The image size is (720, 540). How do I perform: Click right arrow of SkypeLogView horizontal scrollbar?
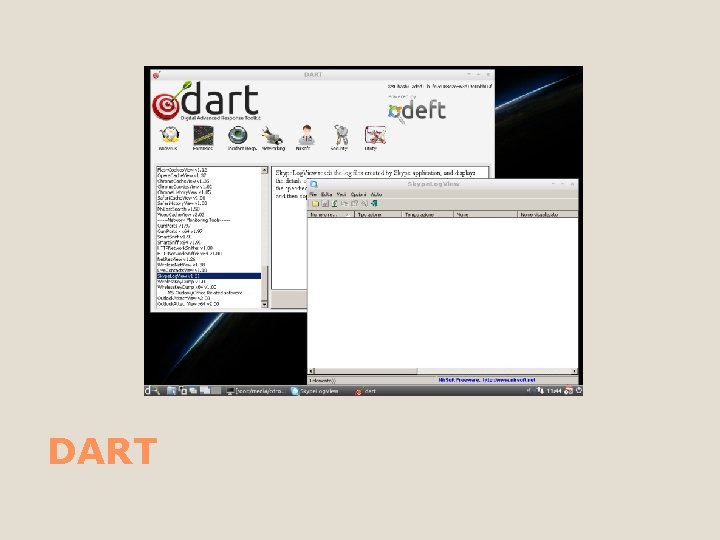[x=574, y=371]
